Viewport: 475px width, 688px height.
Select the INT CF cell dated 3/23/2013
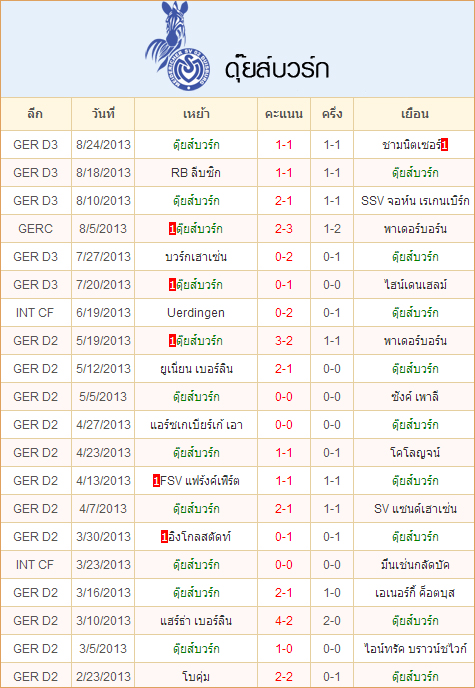coord(35,565)
